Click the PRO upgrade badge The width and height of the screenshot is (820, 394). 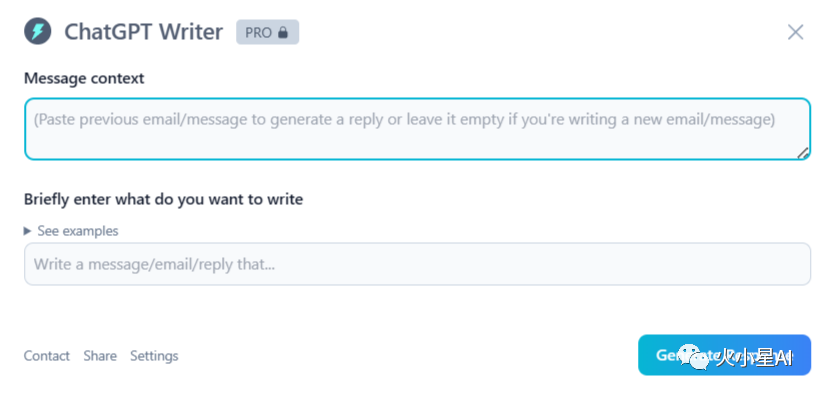click(267, 32)
